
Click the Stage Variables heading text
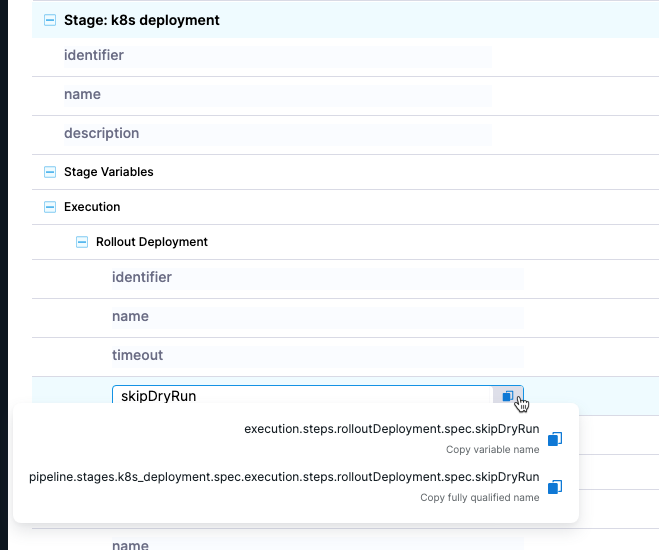[x=109, y=172]
